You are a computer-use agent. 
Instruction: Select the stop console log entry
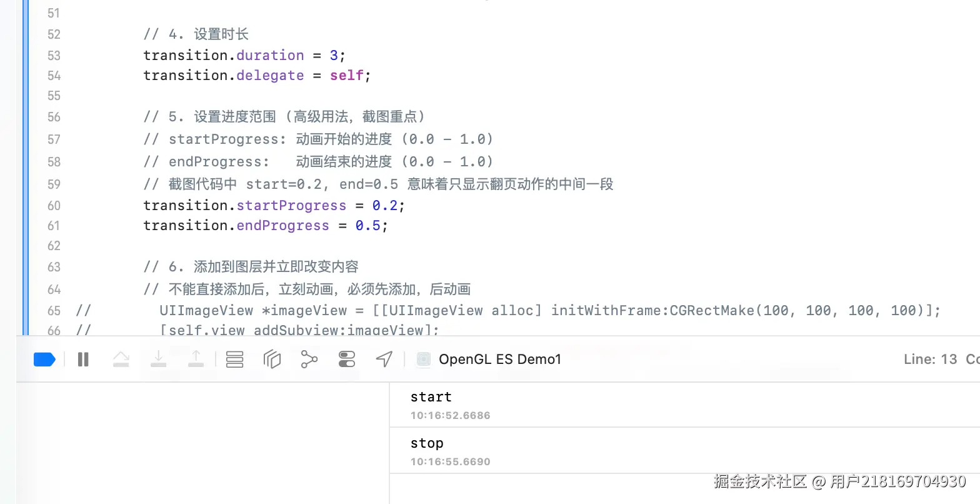(x=684, y=451)
